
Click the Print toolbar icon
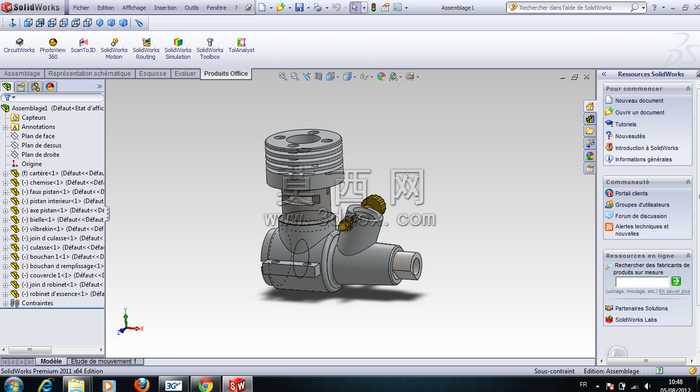318,8
